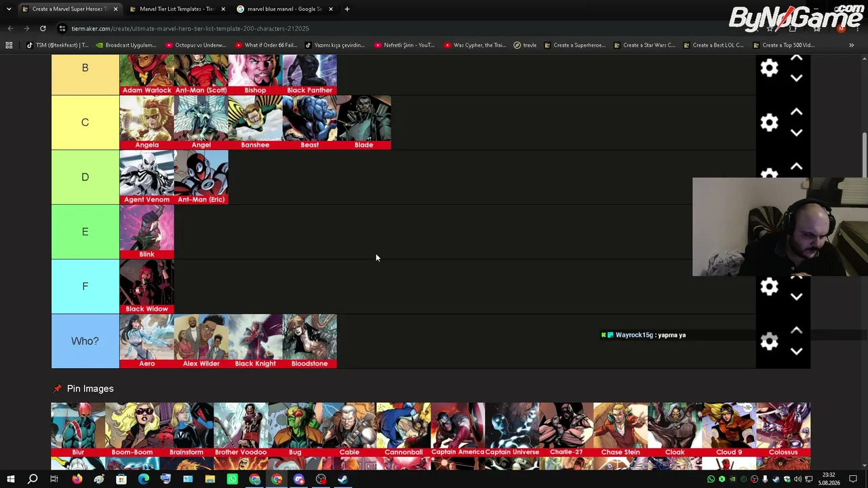The image size is (868, 488).
Task: Open Windows notification center icon
Action: (853, 479)
